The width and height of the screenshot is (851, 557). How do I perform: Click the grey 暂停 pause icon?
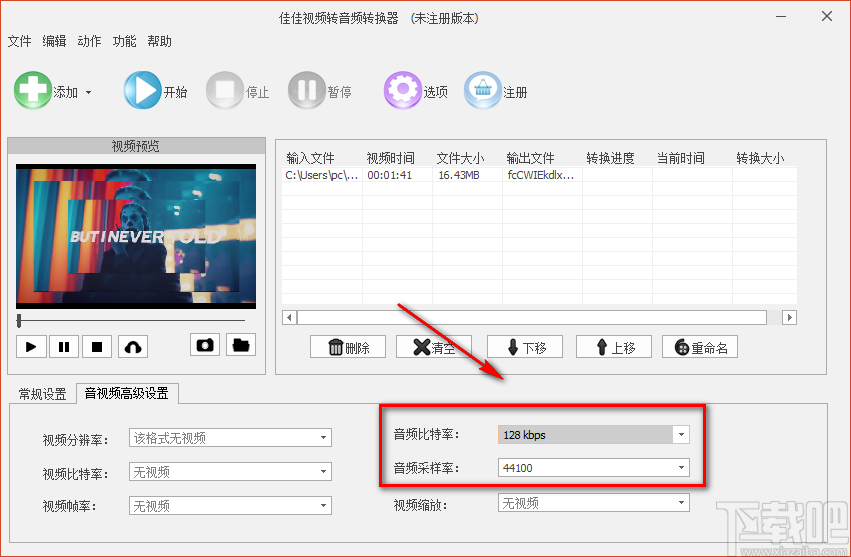pyautogui.click(x=307, y=90)
